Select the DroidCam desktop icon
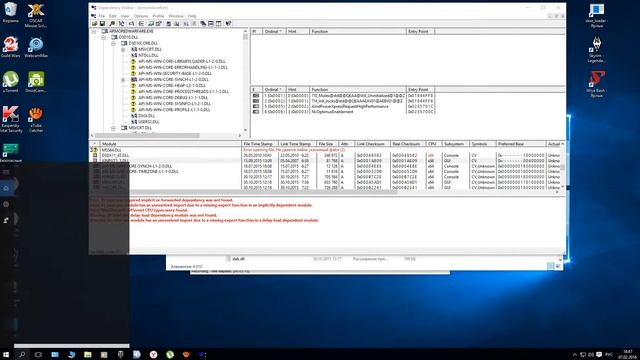 pyautogui.click(x=36, y=82)
